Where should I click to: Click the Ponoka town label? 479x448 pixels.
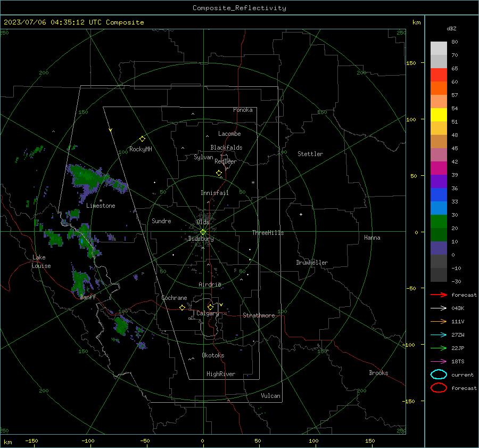(x=243, y=110)
